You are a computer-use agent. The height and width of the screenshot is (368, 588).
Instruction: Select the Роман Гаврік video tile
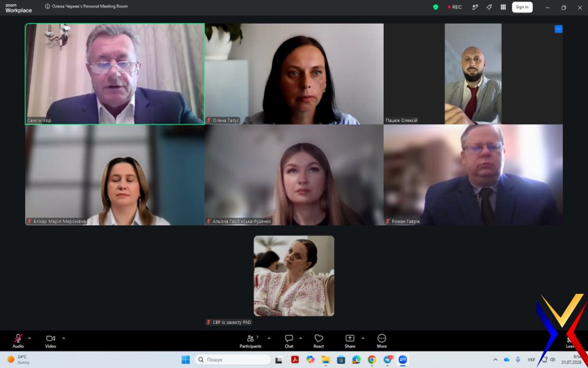point(473,175)
